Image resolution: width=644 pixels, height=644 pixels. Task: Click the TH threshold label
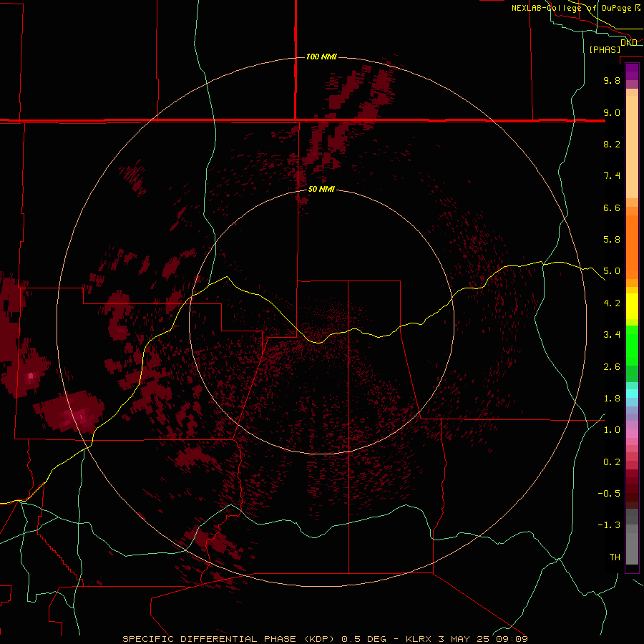pyautogui.click(x=615, y=557)
